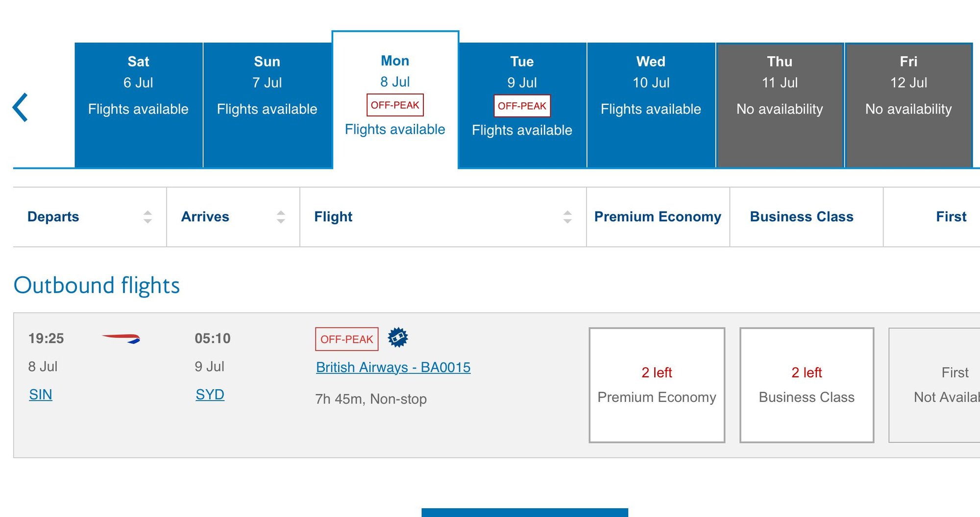Choose Tue 9 Jul off-peak date
Screen dimensions: 980x517
tap(522, 105)
